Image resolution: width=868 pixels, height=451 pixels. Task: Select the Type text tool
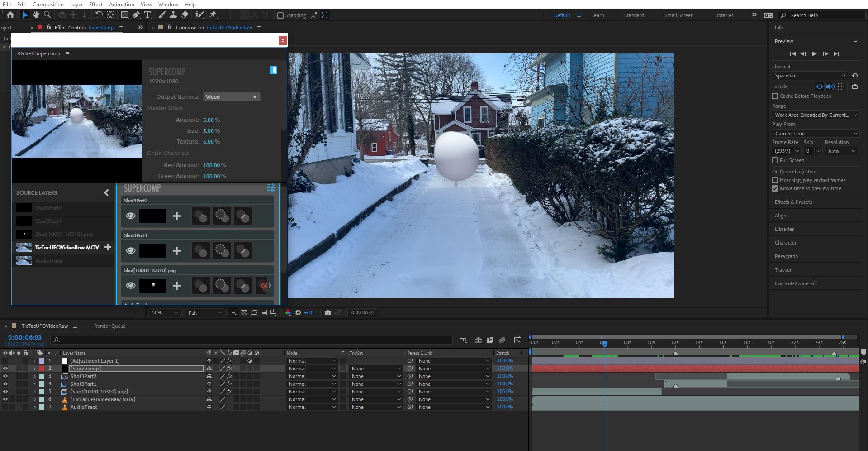pos(147,15)
